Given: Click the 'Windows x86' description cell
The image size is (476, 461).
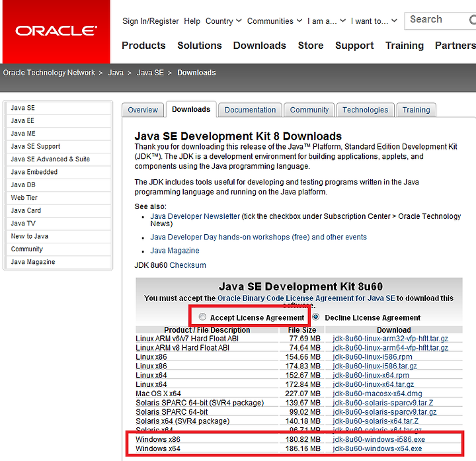Looking at the screenshot, I should [x=158, y=439].
